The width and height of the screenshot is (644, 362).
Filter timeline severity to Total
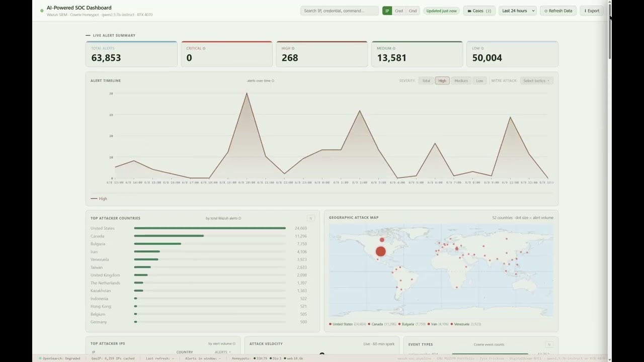[x=426, y=80]
